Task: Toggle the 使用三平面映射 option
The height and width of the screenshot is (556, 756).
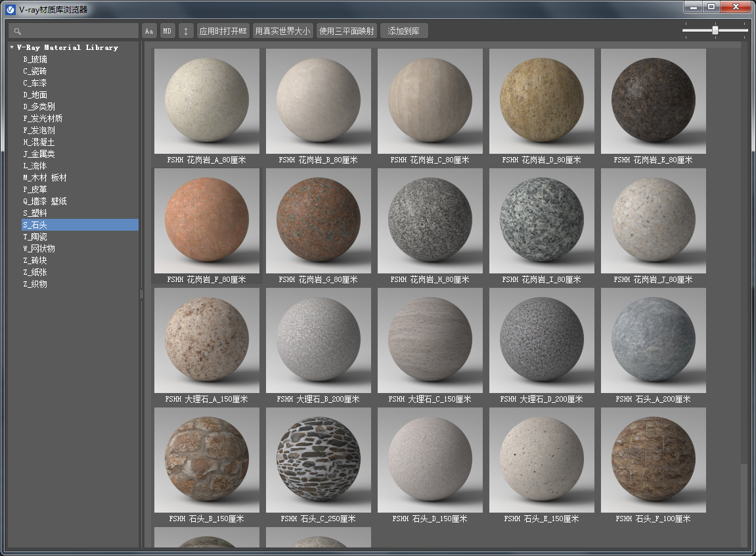Action: click(x=347, y=31)
